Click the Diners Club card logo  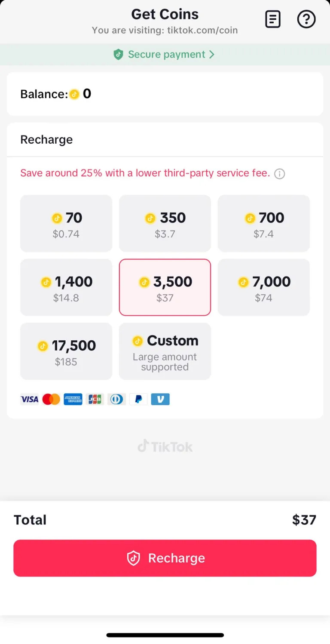click(x=116, y=399)
